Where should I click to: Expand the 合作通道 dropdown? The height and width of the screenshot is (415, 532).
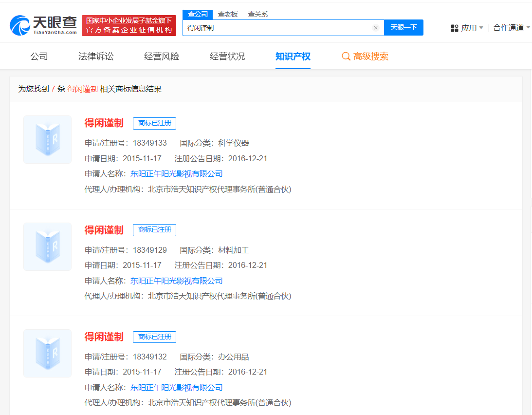pyautogui.click(x=511, y=28)
